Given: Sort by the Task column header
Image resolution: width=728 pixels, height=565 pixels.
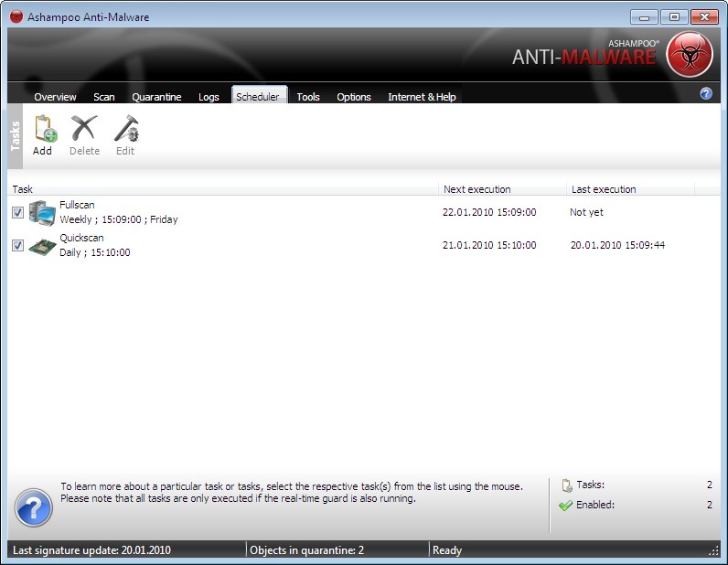Looking at the screenshot, I should [223, 189].
